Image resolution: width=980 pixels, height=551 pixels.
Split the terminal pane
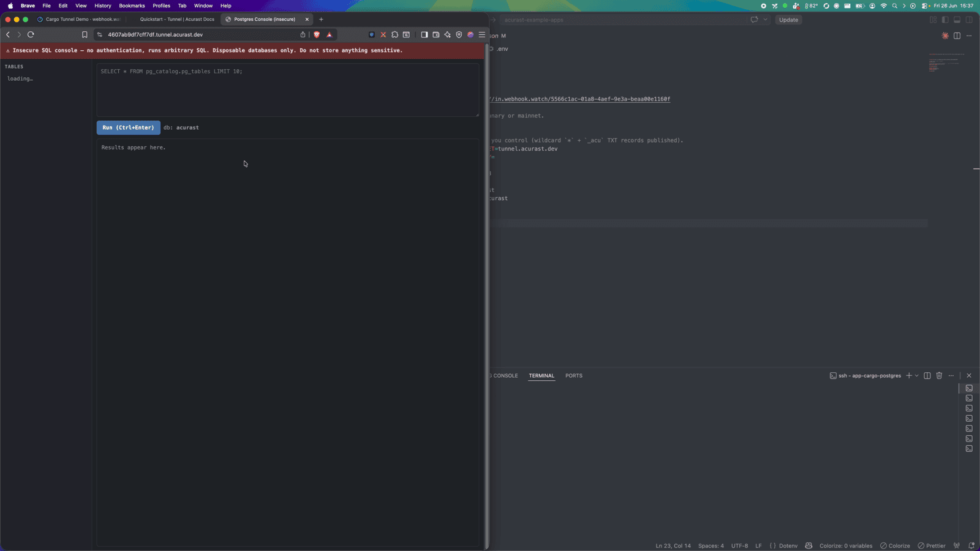point(927,375)
